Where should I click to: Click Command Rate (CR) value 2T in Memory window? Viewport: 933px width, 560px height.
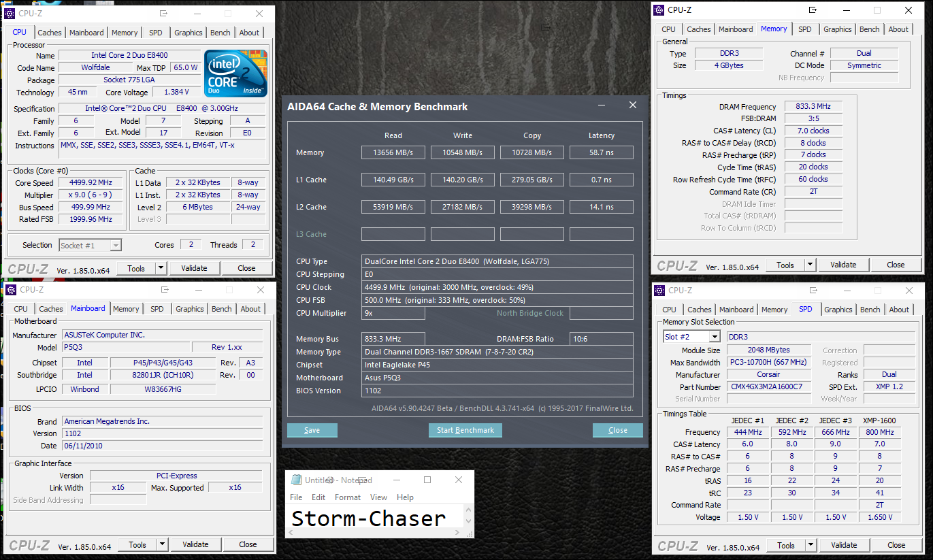(x=813, y=191)
